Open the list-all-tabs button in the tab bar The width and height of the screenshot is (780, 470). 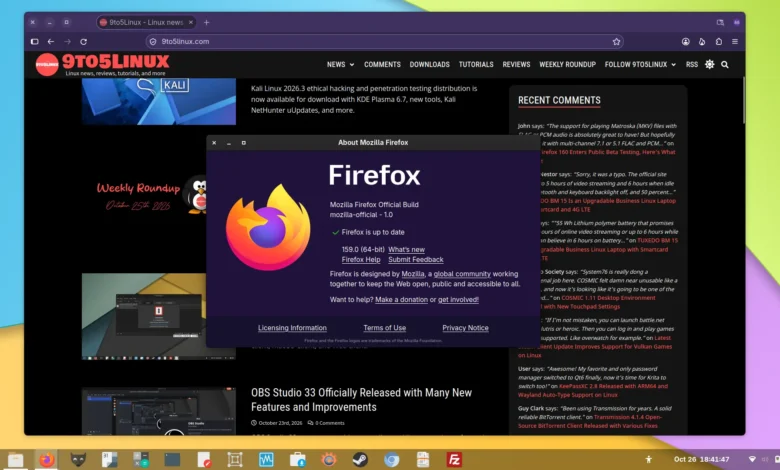pos(720,22)
